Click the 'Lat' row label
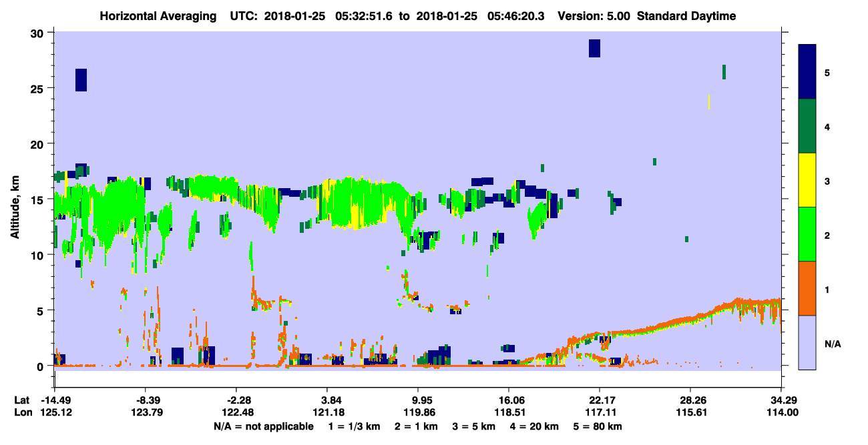This screenshot has width=868, height=445. (22, 400)
